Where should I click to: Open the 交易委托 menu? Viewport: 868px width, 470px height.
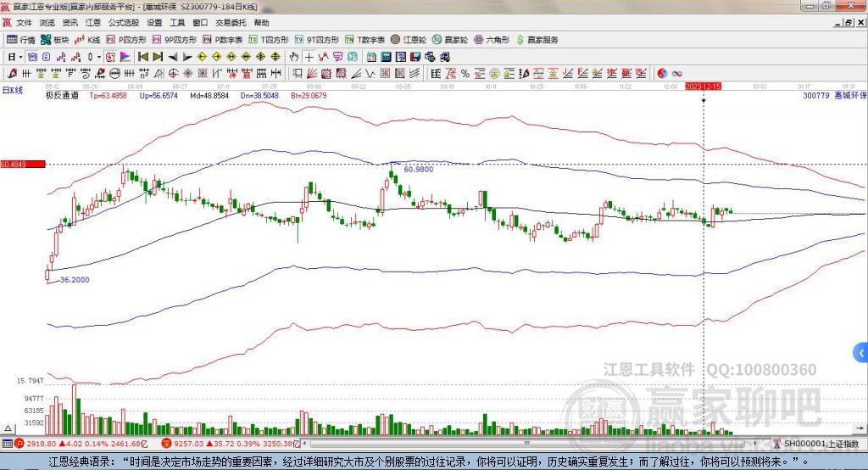(x=231, y=23)
